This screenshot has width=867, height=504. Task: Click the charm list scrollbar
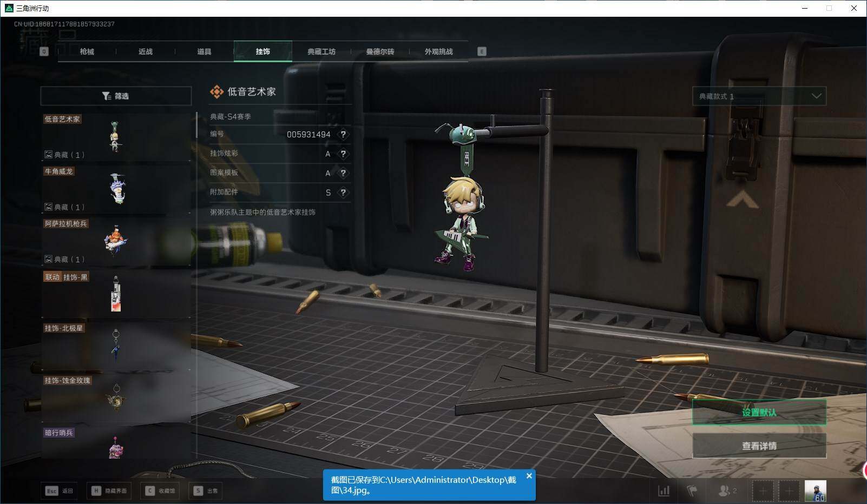[x=196, y=125]
